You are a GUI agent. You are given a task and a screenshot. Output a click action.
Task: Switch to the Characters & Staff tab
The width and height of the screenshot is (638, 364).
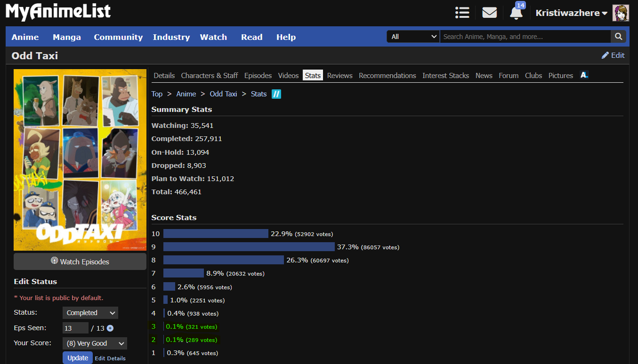pyautogui.click(x=209, y=75)
